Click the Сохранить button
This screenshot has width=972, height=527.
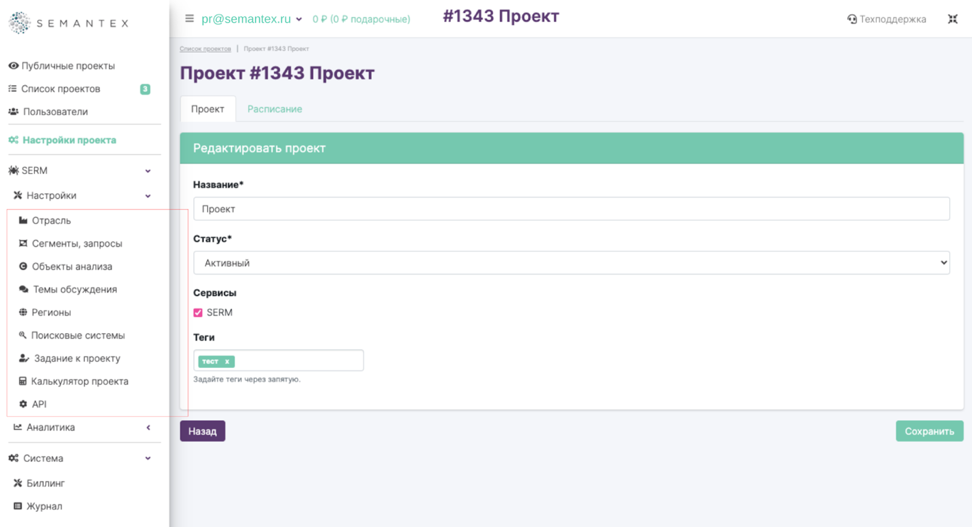point(929,431)
